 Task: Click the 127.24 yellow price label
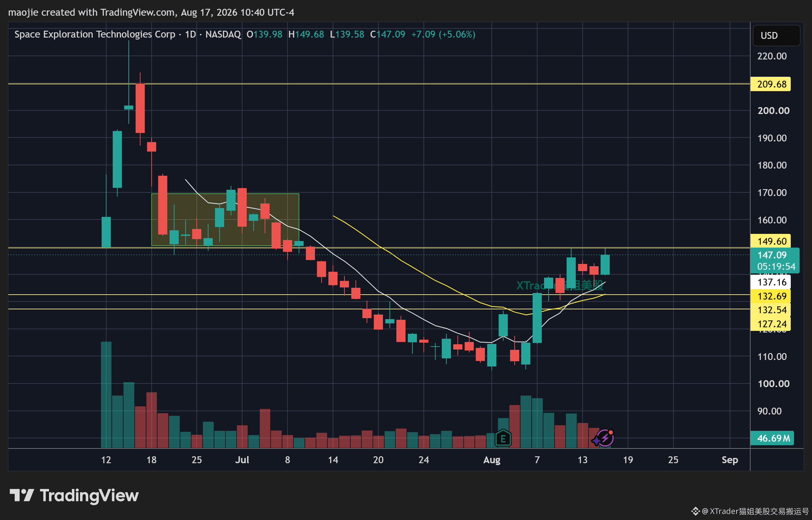click(771, 324)
